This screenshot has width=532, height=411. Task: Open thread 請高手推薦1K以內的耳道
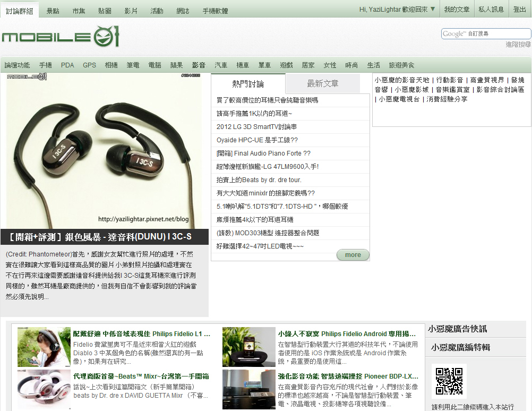tap(254, 113)
